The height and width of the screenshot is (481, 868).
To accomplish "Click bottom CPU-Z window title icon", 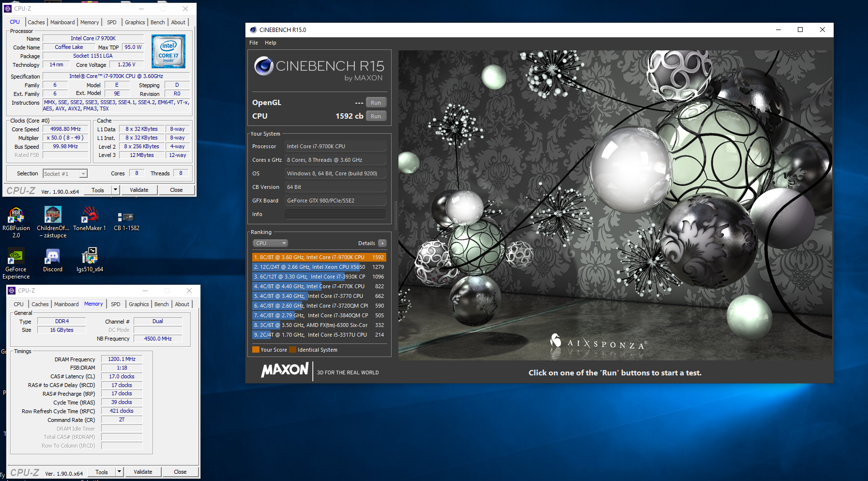I will 12,291.
